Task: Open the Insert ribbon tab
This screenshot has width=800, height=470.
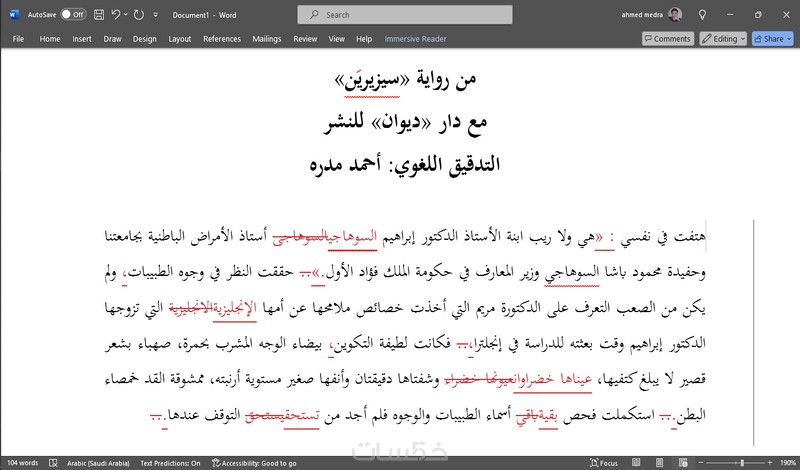Action: click(82, 39)
